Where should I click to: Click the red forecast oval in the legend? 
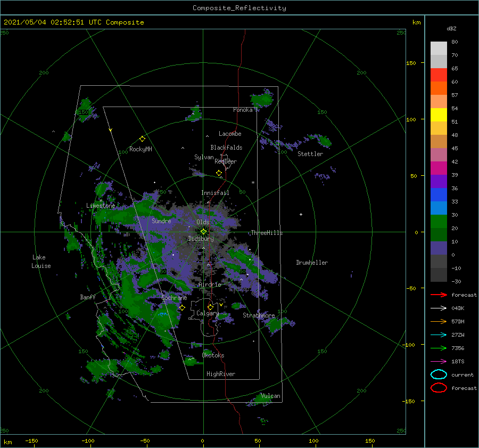[439, 388]
